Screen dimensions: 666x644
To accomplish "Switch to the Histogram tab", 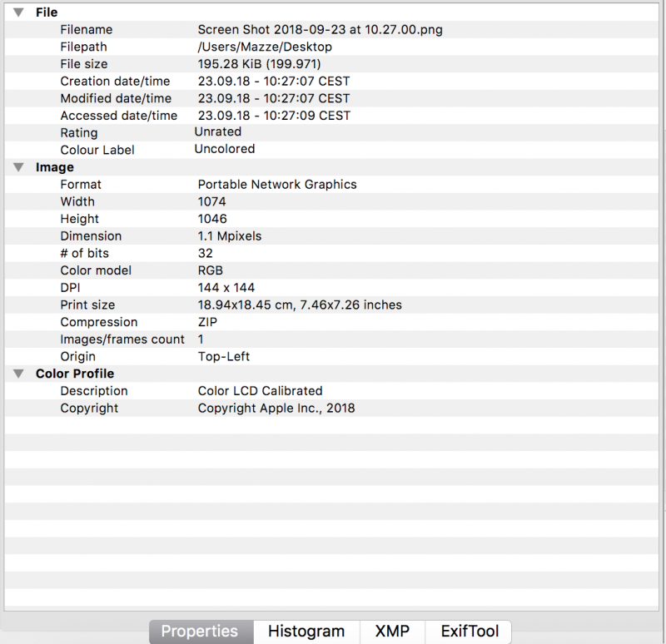I will 306,632.
